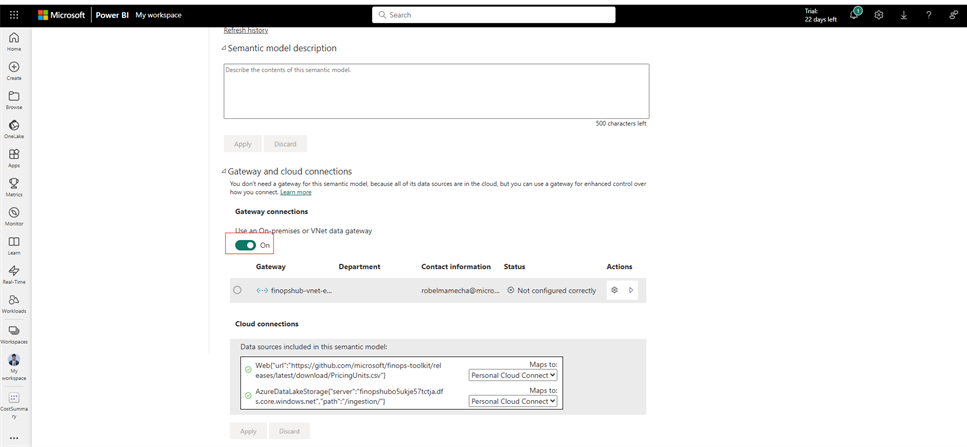The height and width of the screenshot is (447, 967).
Task: Click Discard under semantic model description
Action: (285, 144)
